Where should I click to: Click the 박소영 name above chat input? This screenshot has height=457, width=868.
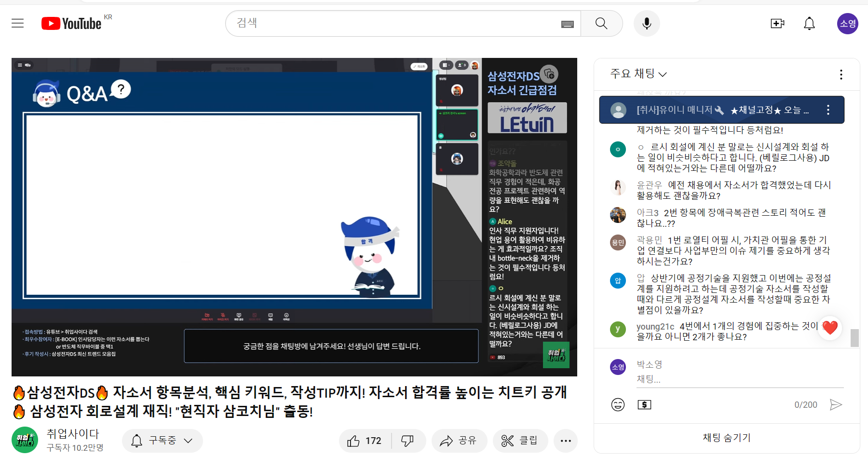pyautogui.click(x=649, y=364)
